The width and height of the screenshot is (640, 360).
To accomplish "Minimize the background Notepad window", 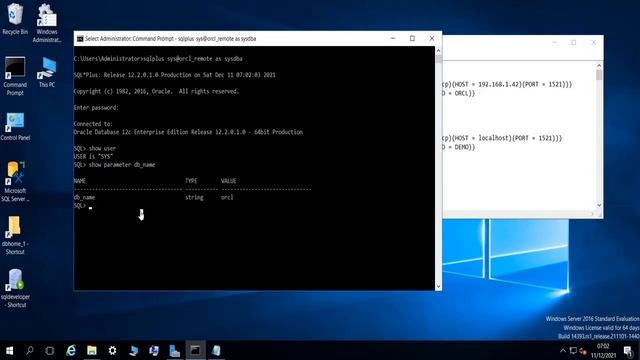I will tap(554, 42).
